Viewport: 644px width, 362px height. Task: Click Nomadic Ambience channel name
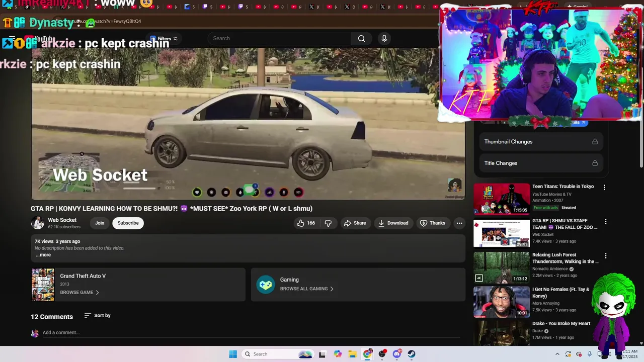tap(550, 269)
